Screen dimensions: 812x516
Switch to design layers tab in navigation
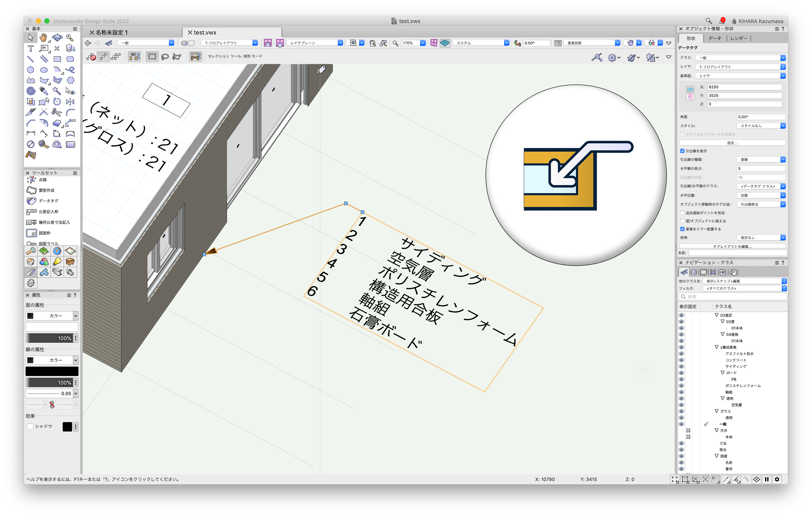tap(694, 272)
